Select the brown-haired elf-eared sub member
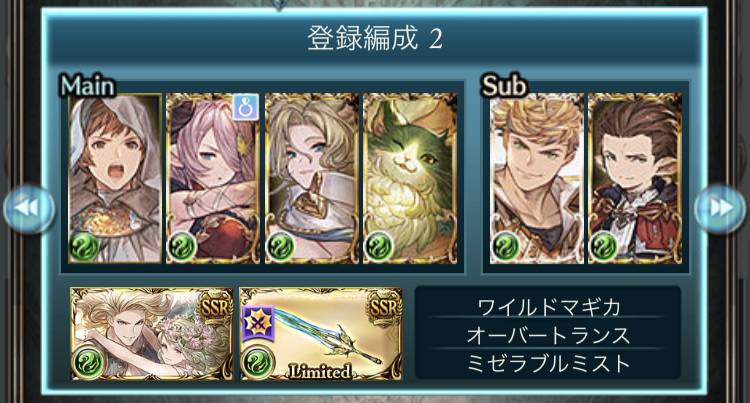750x403 pixels. pyautogui.click(x=635, y=178)
